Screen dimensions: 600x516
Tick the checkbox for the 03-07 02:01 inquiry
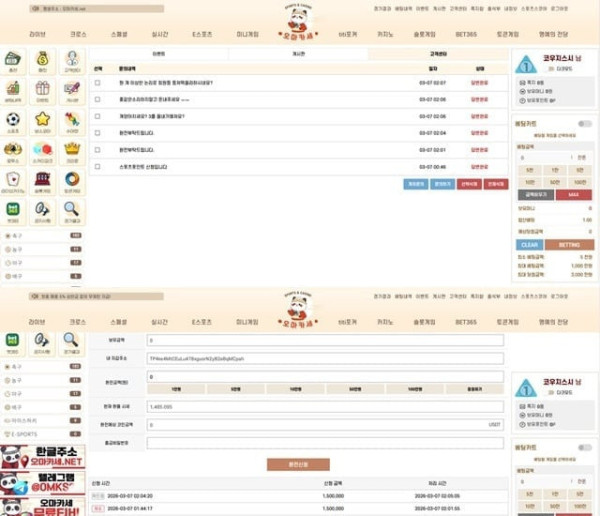pos(98,150)
